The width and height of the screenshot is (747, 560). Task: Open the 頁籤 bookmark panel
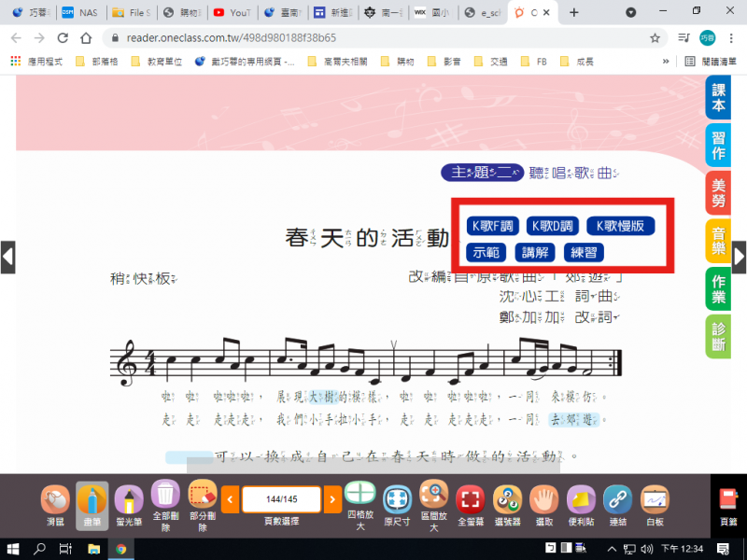726,504
